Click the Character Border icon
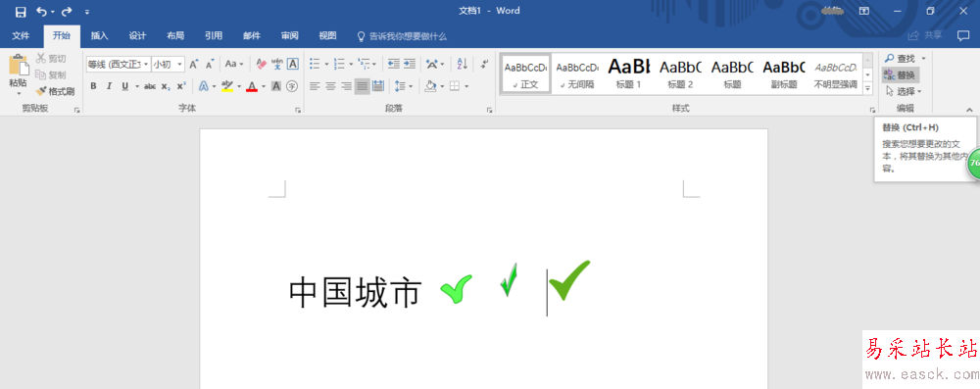This screenshot has width=980, height=389. (x=292, y=64)
